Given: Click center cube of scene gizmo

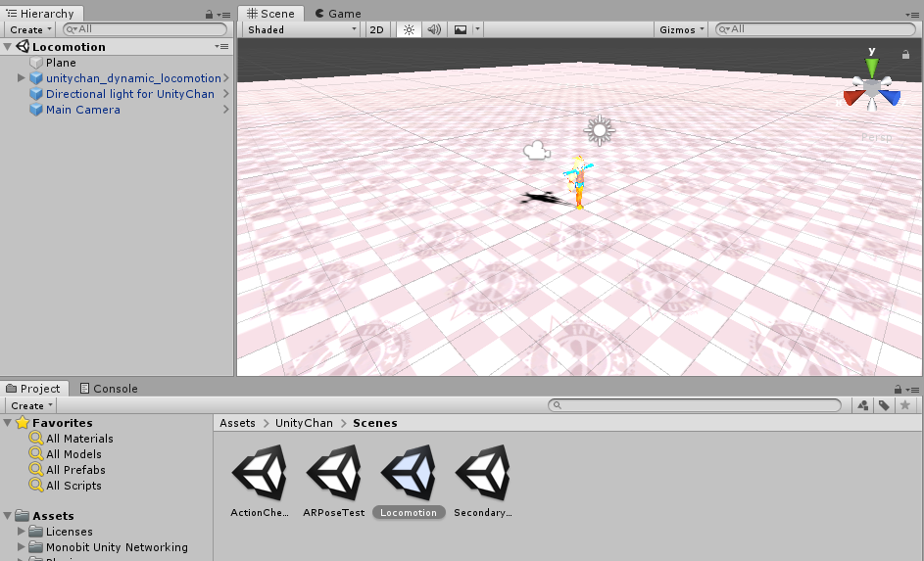Looking at the screenshot, I should [872, 89].
